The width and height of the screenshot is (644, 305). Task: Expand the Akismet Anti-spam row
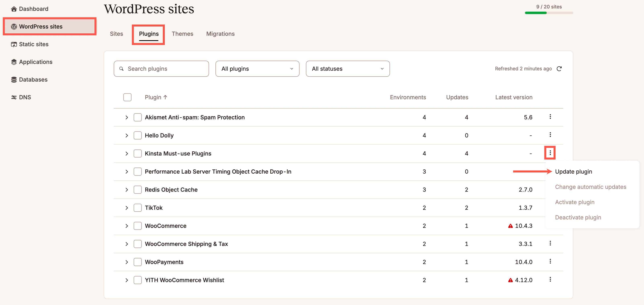click(x=127, y=117)
